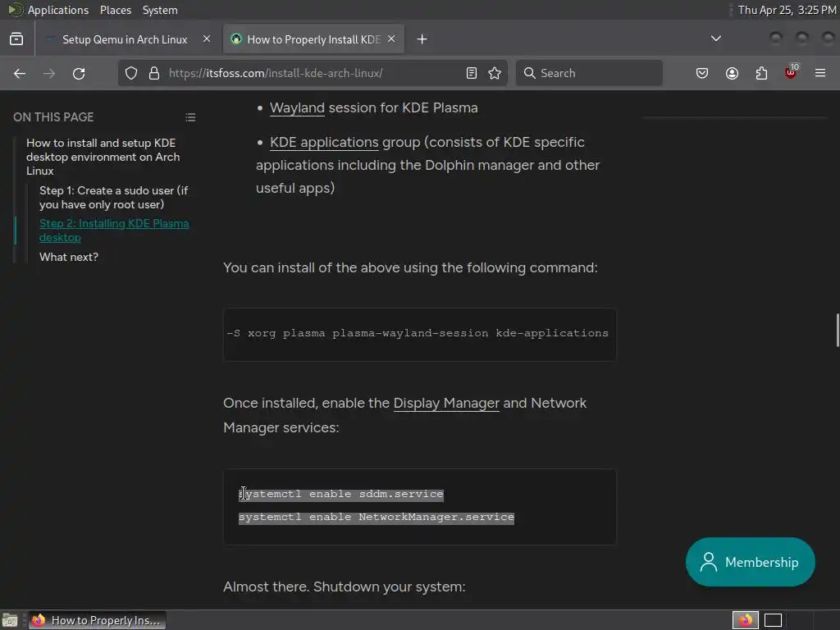840x630 pixels.
Task: Click the systemctl enable NetworkManager.service line
Action: (376, 518)
